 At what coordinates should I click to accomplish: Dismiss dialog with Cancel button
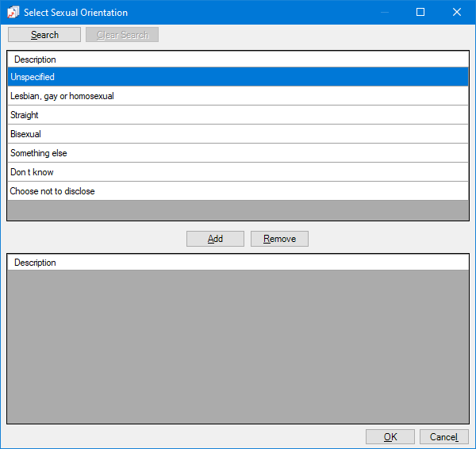(443, 437)
